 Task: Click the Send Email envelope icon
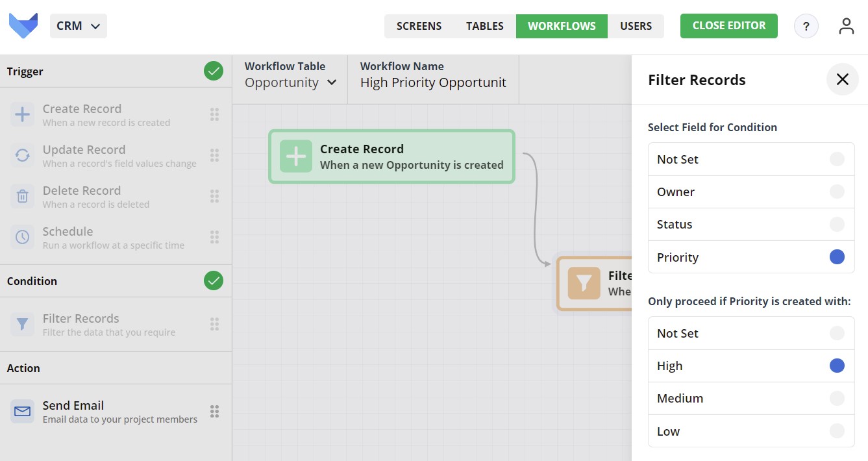point(23,411)
